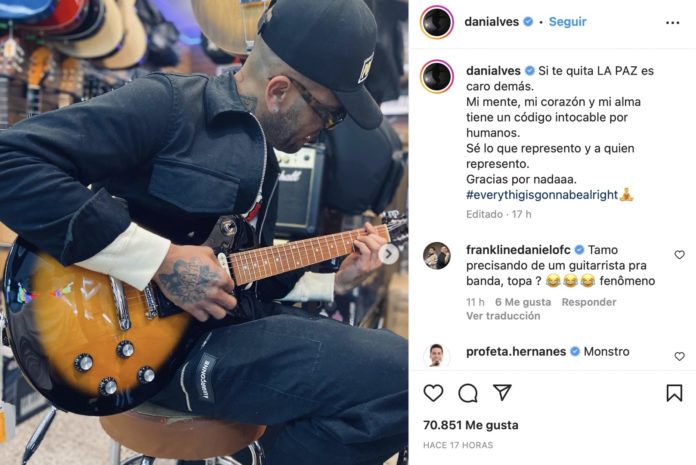
Task: Show translation via Ver traducción
Action: 503,316
